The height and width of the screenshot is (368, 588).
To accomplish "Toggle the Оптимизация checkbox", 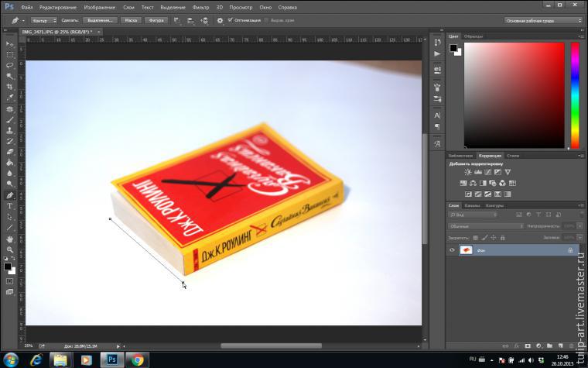I will pyautogui.click(x=231, y=20).
